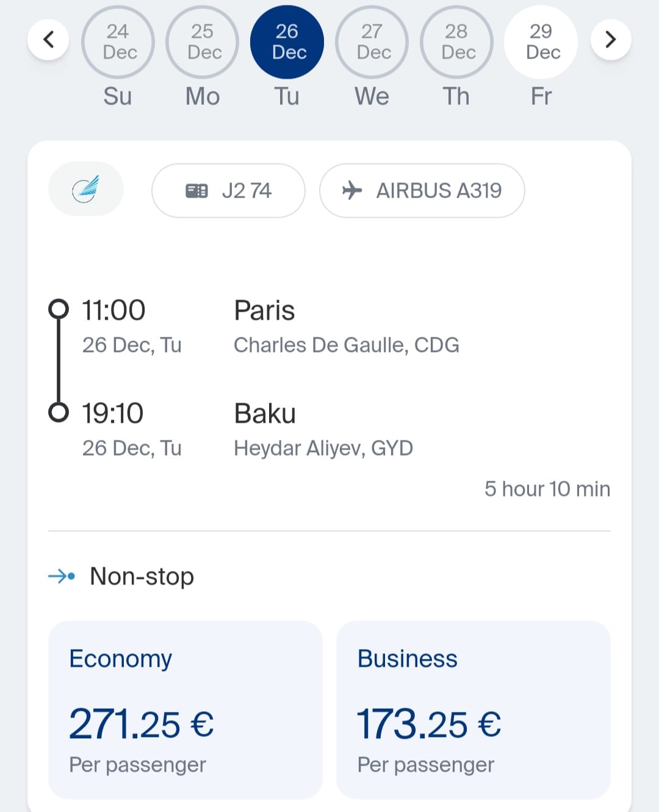659x812 pixels.
Task: Select 28 Dec Thursday date
Action: (456, 42)
